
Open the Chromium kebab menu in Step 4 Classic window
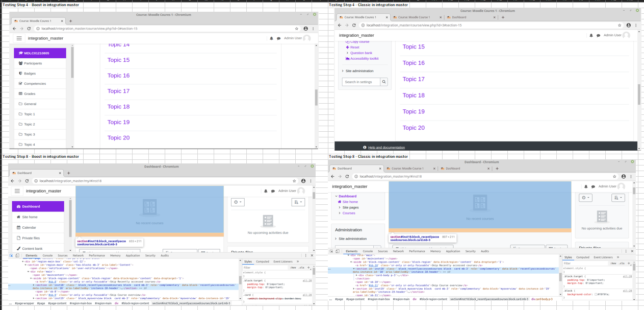click(636, 25)
